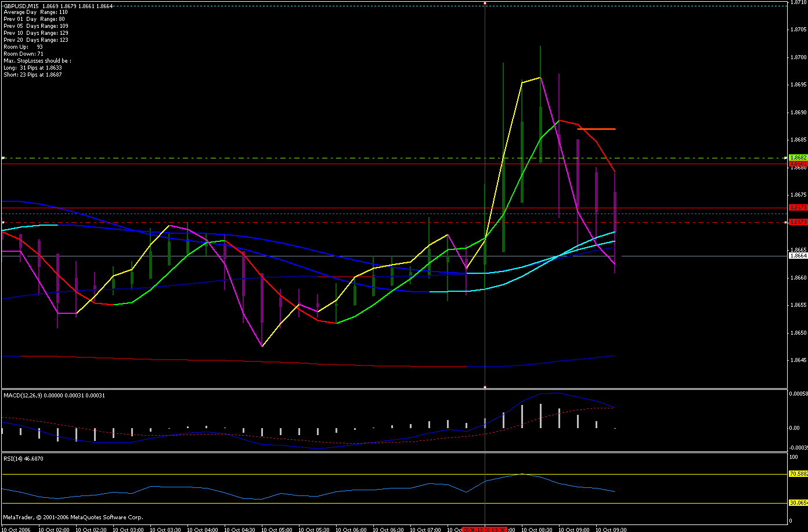Click the 1.8645 price axis label
This screenshot has width=808, height=532.
(x=798, y=360)
